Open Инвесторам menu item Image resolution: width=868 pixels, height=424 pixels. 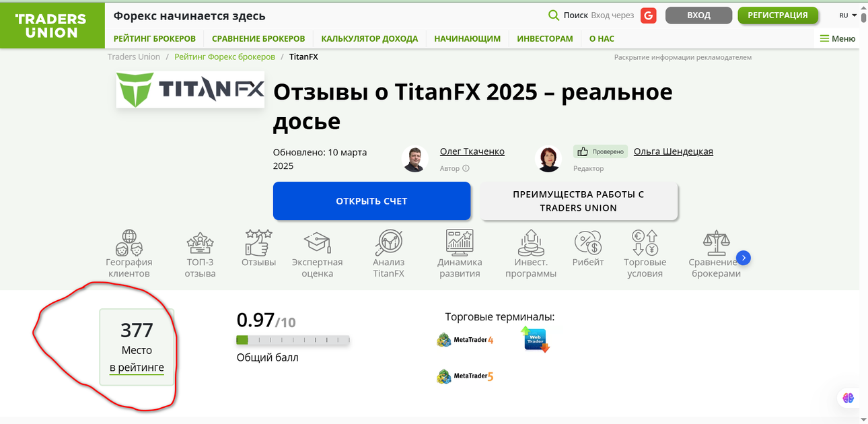(x=545, y=38)
